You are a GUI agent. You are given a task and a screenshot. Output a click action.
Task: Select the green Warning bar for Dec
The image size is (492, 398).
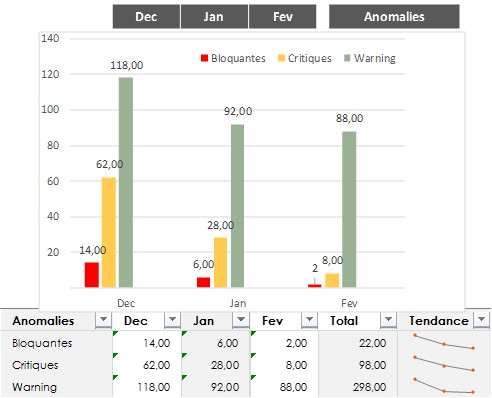(126, 182)
